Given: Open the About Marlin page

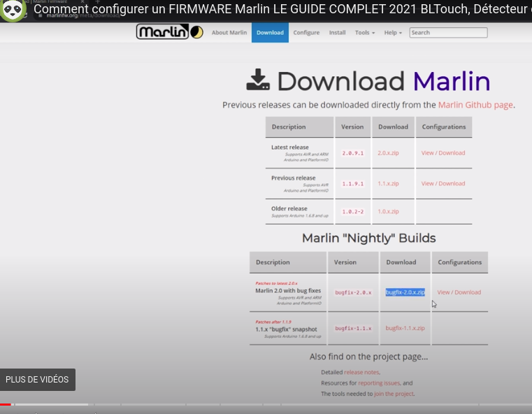Looking at the screenshot, I should pyautogui.click(x=229, y=33).
